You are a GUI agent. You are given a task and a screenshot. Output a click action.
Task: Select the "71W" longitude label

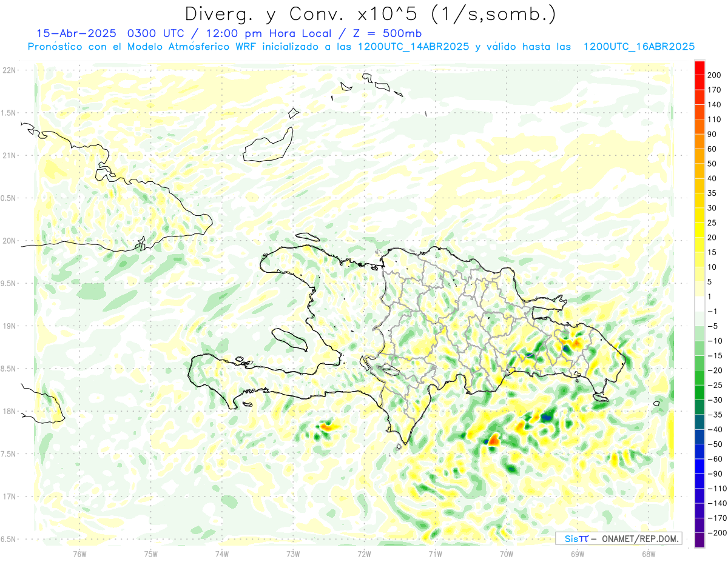point(435,554)
